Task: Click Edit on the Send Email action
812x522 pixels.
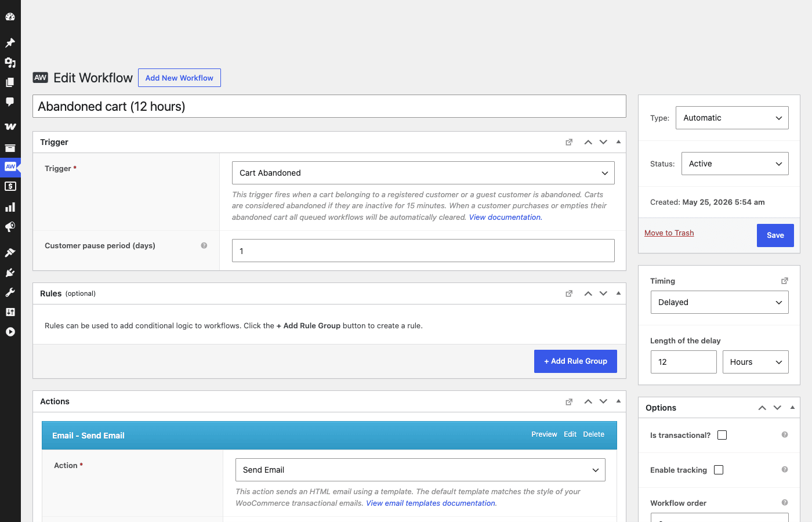Action: [570, 434]
